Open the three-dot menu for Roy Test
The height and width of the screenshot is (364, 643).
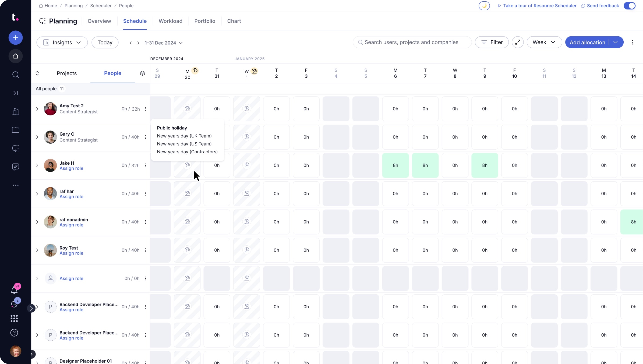coord(146,250)
